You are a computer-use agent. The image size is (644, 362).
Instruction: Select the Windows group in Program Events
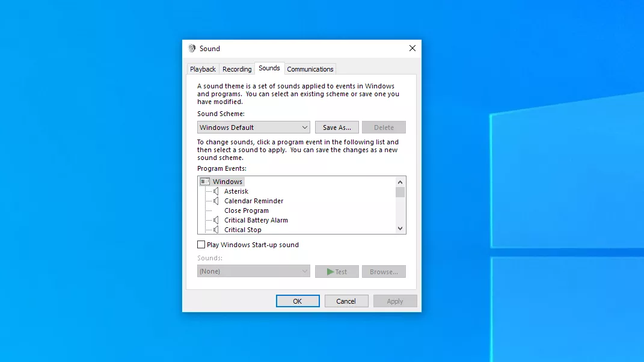point(227,182)
